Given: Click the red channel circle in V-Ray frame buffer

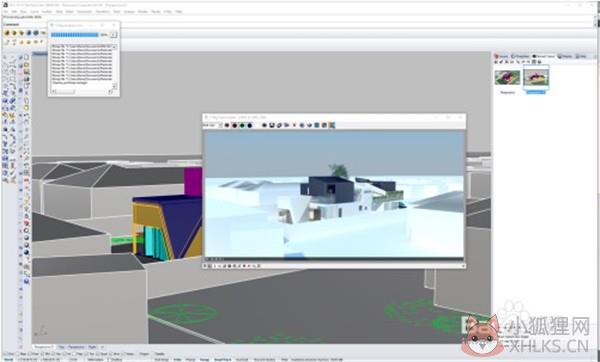Looking at the screenshot, I should coord(235,125).
